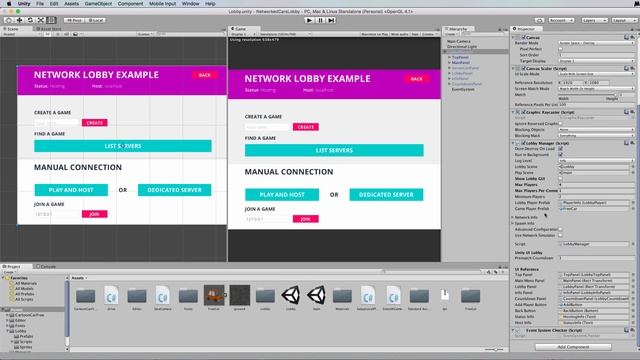
Task: Click the Sort Order input field
Action: point(596,55)
